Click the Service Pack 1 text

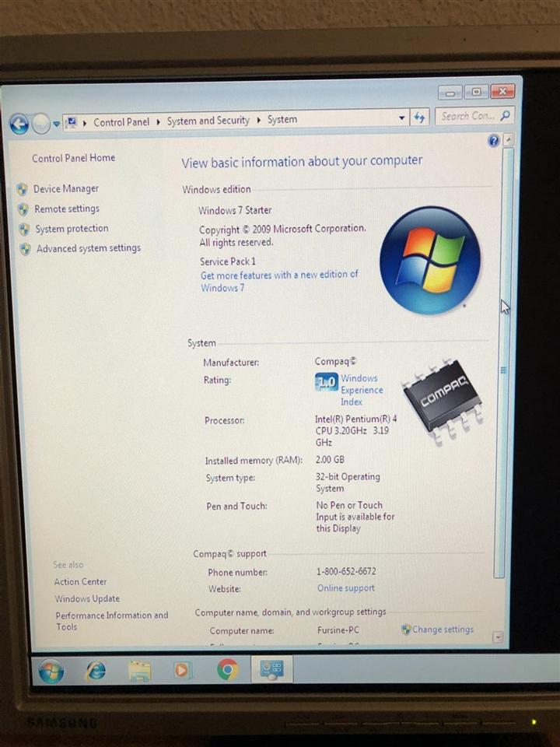click(228, 261)
